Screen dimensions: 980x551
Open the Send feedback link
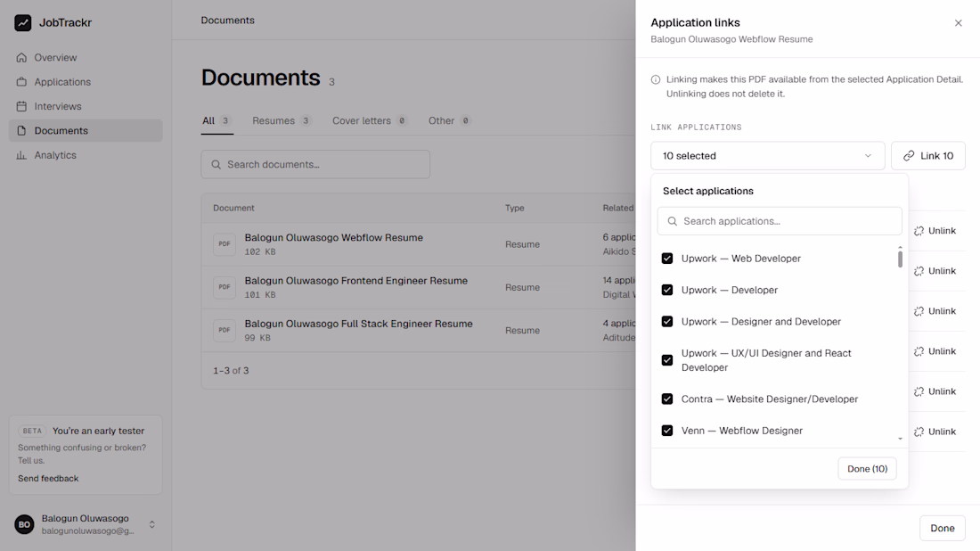click(x=48, y=479)
